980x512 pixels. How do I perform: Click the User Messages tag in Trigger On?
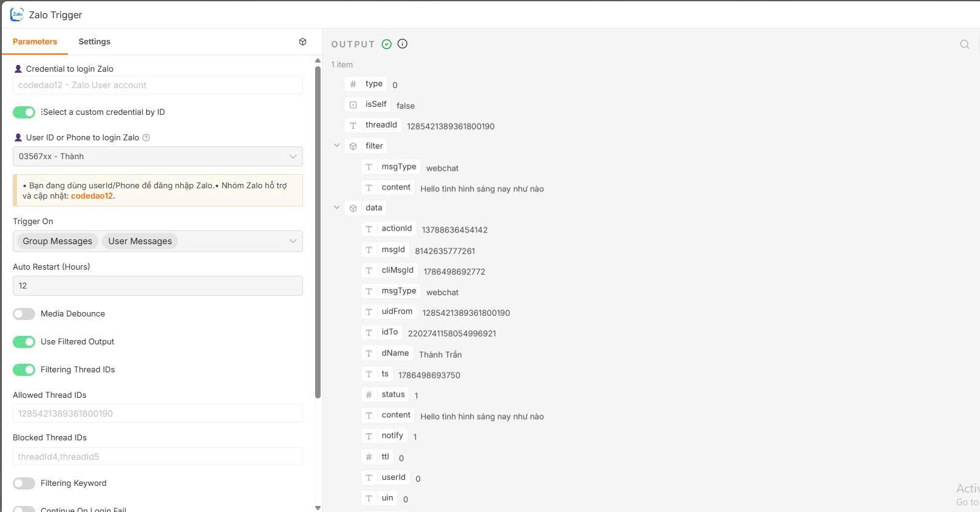(x=140, y=241)
